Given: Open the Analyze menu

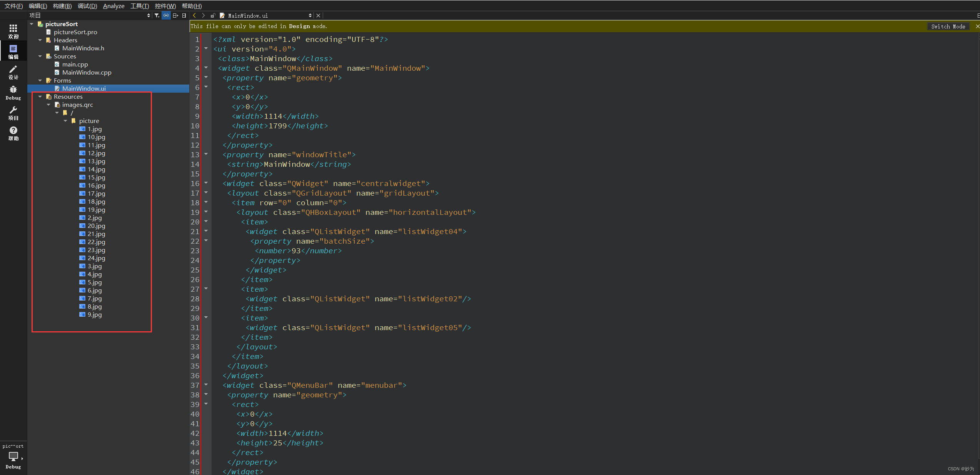Looking at the screenshot, I should (x=113, y=6).
